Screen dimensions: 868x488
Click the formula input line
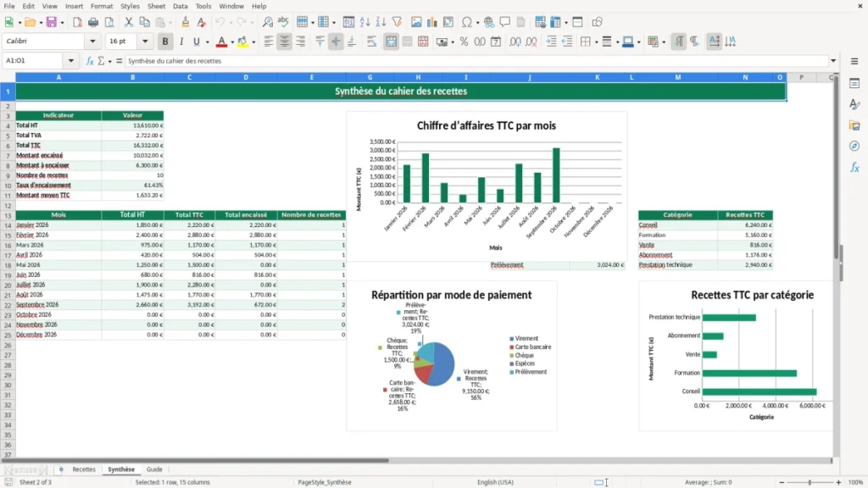476,61
